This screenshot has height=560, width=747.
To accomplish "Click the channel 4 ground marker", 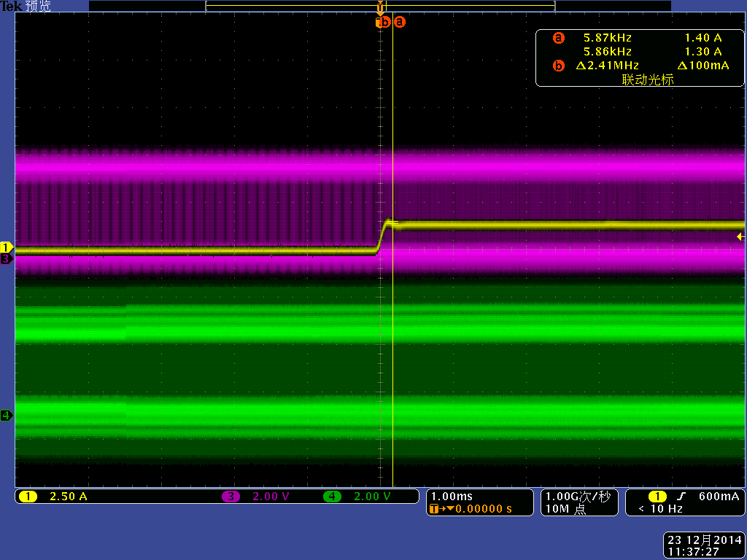I will [6, 415].
